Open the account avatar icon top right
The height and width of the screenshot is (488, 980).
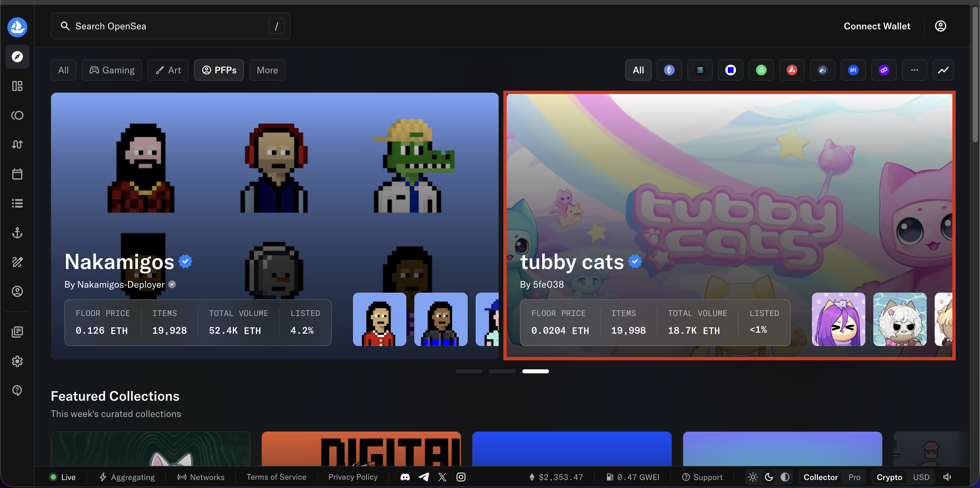940,26
